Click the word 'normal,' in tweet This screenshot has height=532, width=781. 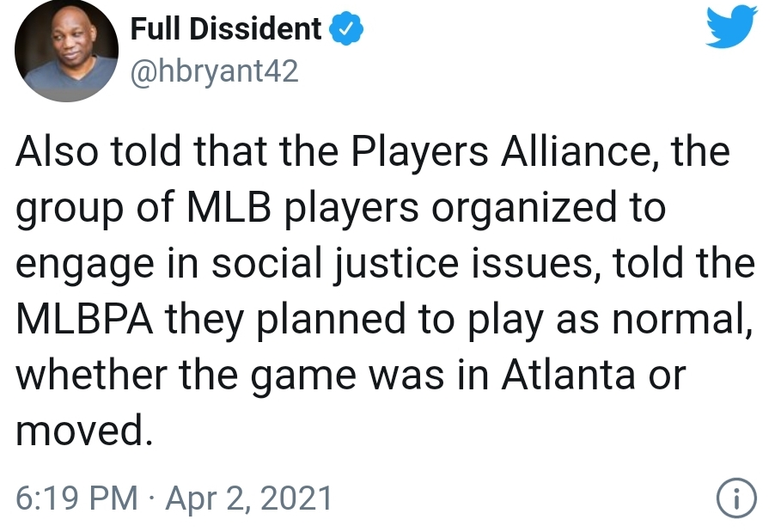tap(682, 320)
